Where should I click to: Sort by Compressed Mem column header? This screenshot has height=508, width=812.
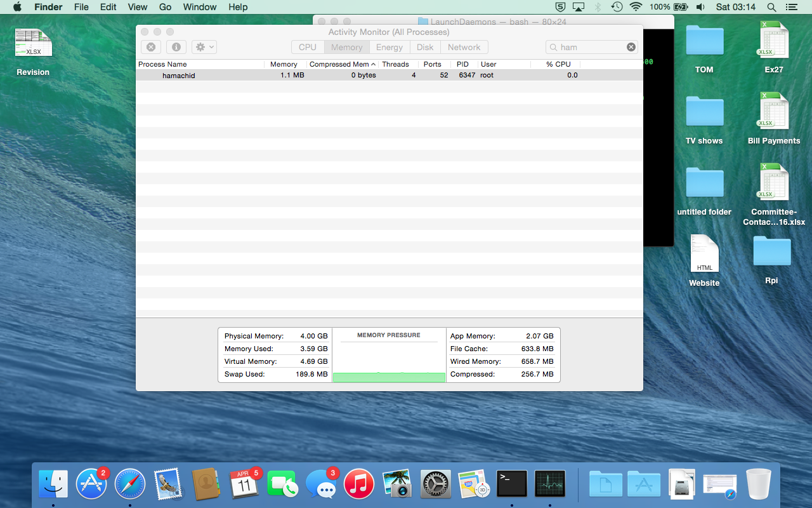[342, 64]
